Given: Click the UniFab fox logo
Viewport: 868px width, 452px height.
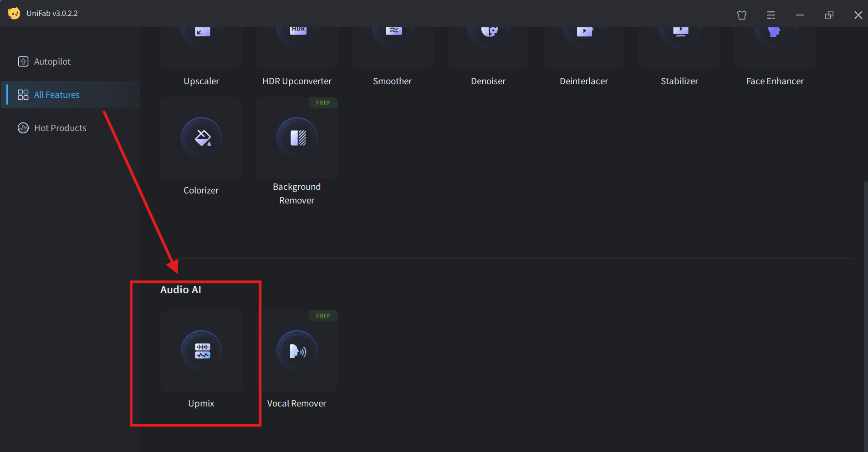Looking at the screenshot, I should (x=14, y=13).
